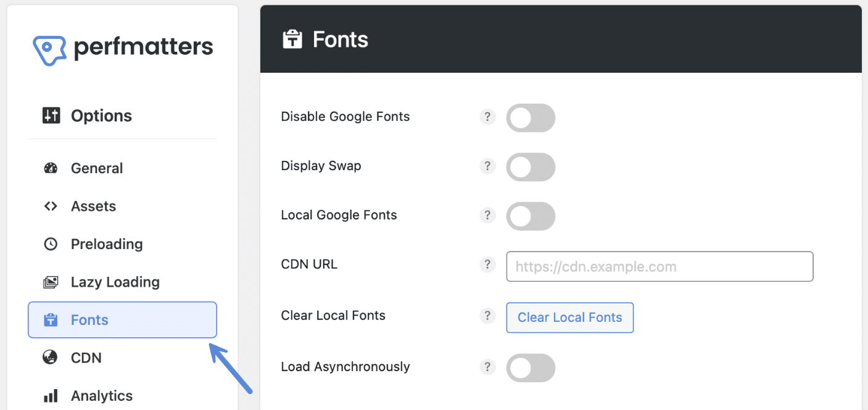868x410 pixels.
Task: Enable Local Google Fonts
Action: (531, 216)
